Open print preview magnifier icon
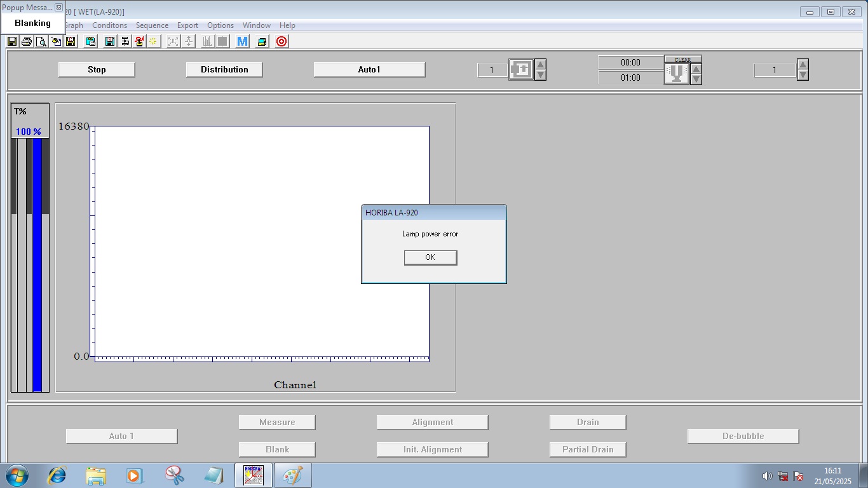Image resolution: width=868 pixels, height=488 pixels. pyautogui.click(x=41, y=41)
